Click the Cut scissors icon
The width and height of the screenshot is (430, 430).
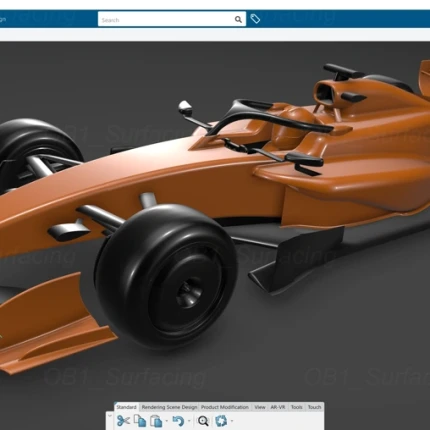[x=123, y=421]
